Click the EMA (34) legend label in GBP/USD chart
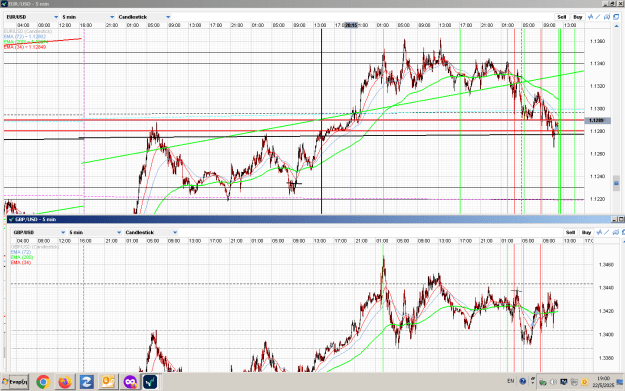Viewport: 625px width, 391px height. [x=21, y=263]
